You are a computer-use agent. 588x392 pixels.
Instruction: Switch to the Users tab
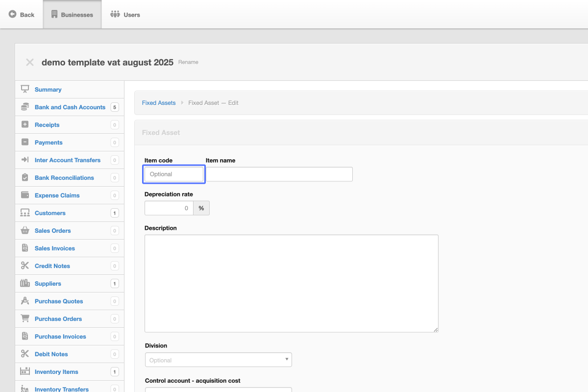(x=125, y=15)
